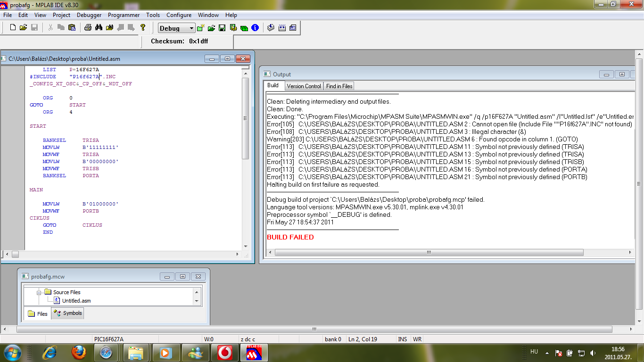Screen dimensions: 644x362
Task: Open the Project menu
Action: click(61, 15)
